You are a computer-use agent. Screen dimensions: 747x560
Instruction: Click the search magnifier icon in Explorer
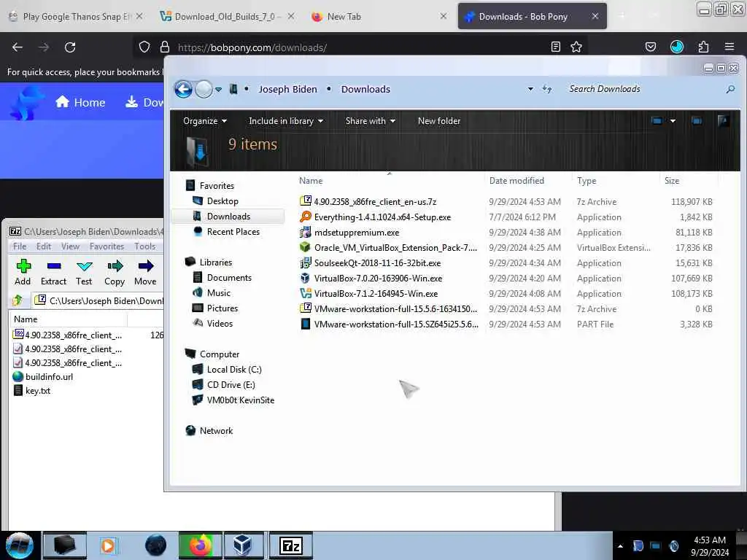coord(730,89)
